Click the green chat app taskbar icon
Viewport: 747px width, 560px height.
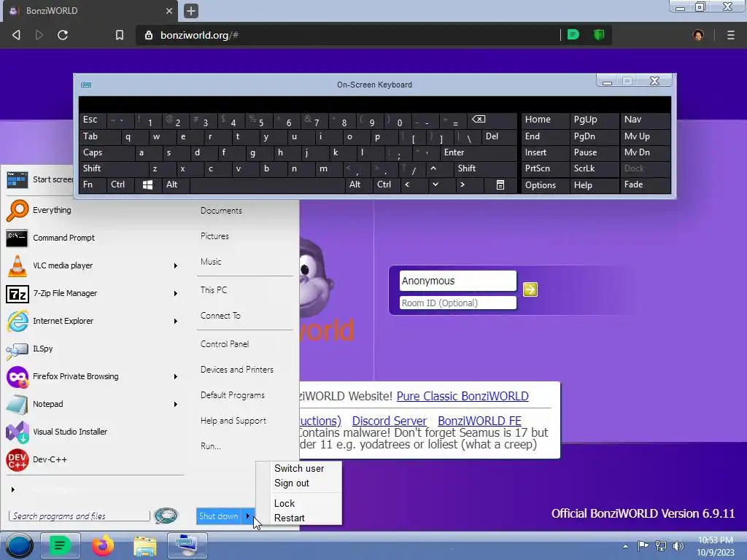60,545
